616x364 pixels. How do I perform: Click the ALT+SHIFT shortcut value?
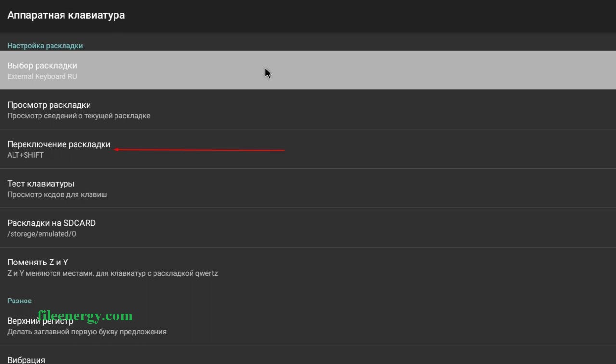26,155
